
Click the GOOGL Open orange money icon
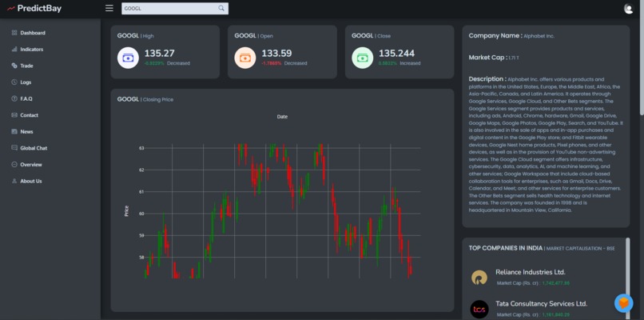click(245, 58)
